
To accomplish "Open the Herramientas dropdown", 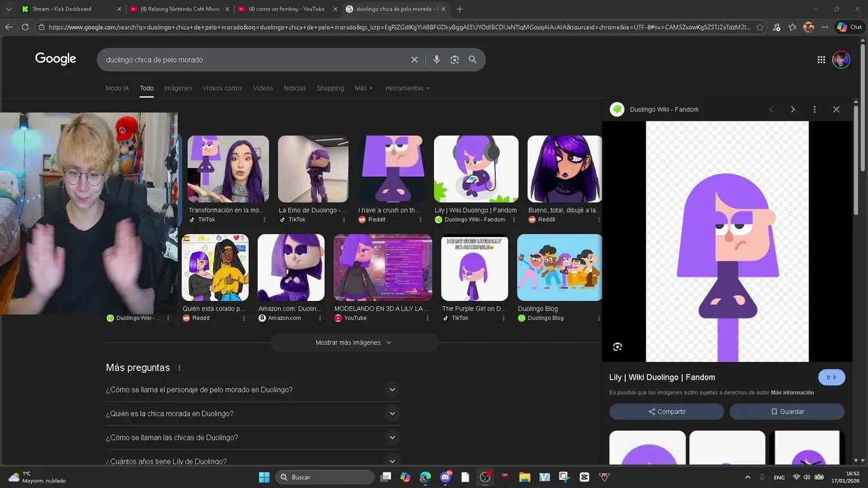I will 408,88.
